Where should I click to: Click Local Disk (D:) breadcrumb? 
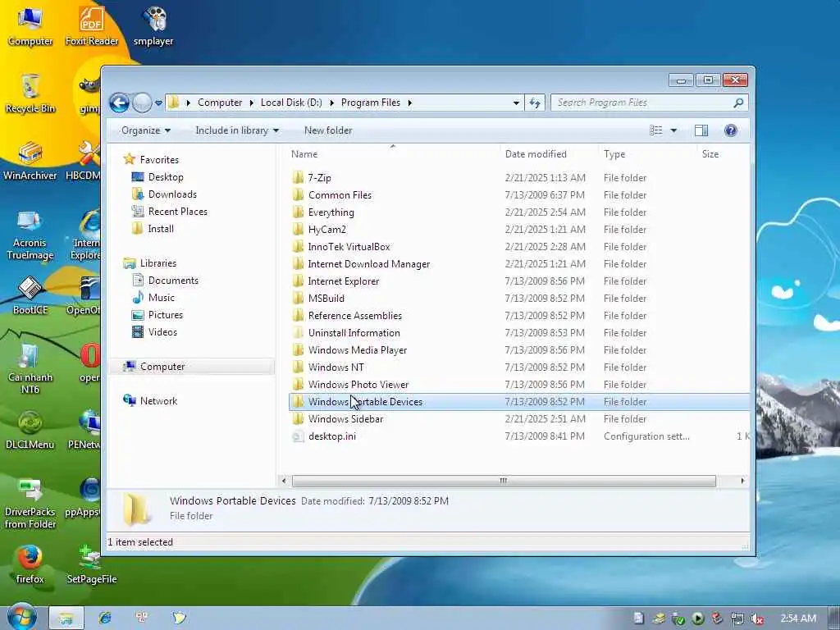tap(291, 103)
